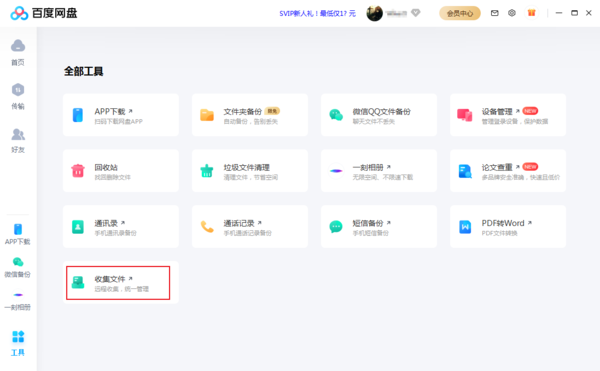Click the external arrow beside 通讯录
This screenshot has width=600, height=371.
(x=123, y=223)
